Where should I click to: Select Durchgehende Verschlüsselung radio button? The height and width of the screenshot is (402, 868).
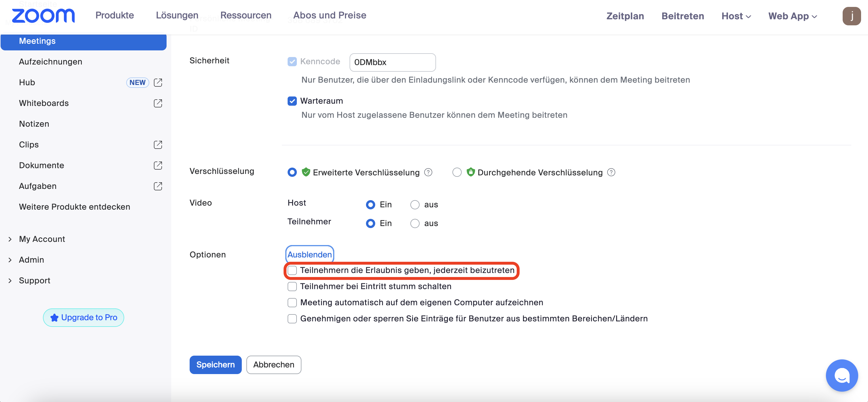(456, 172)
